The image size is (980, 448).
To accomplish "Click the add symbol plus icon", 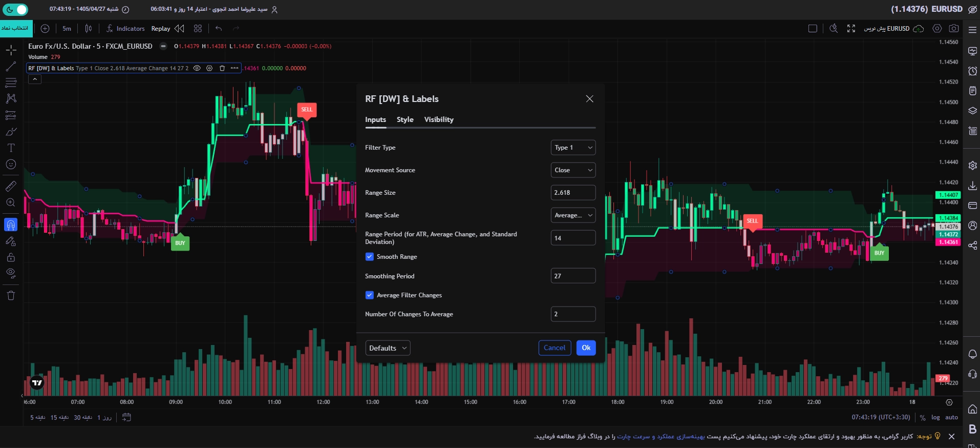I will (x=45, y=29).
